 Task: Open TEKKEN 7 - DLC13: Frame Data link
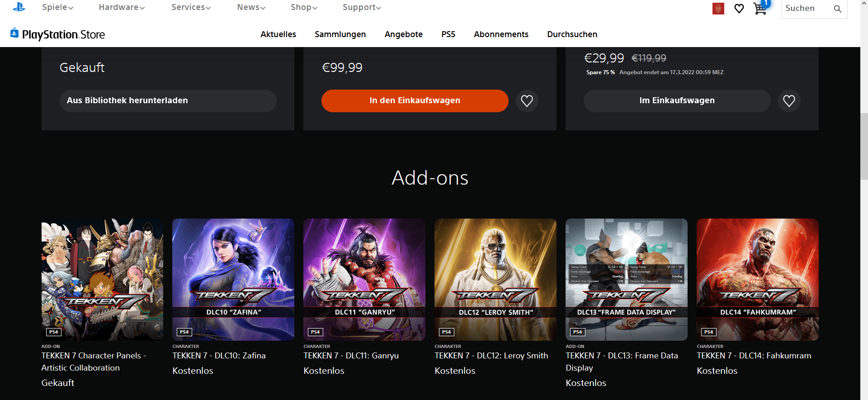(622, 362)
